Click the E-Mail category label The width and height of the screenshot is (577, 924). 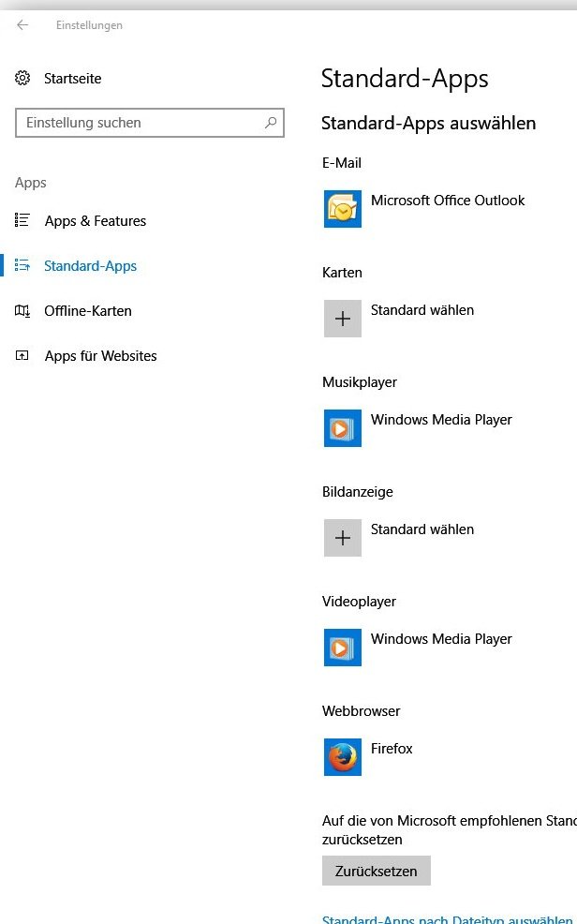tap(342, 163)
